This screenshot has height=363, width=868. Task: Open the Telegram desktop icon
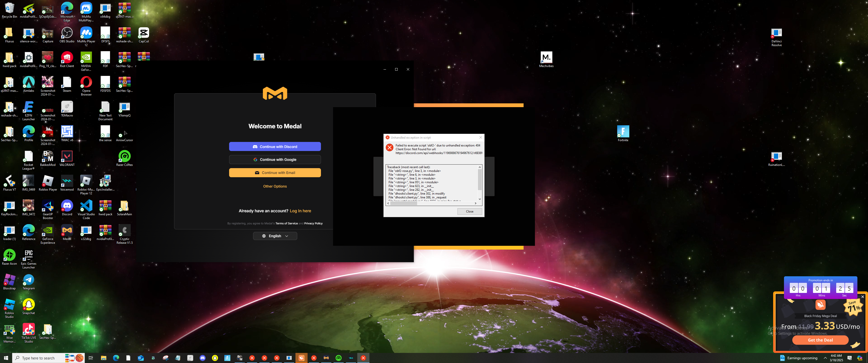click(x=28, y=280)
